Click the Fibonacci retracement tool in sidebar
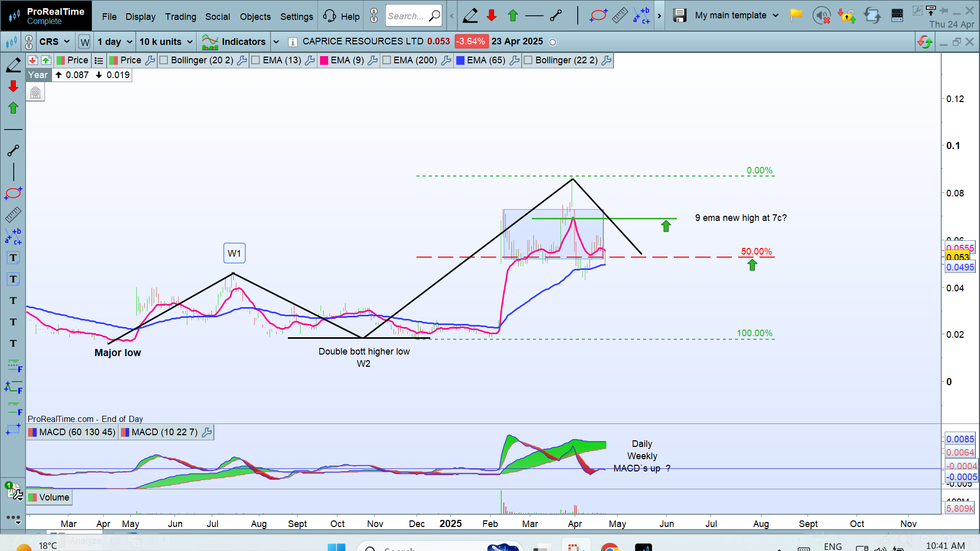This screenshot has width=980, height=551. point(13,366)
